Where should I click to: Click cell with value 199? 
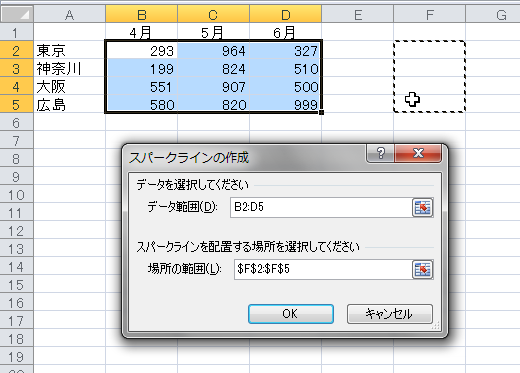pyautogui.click(x=142, y=69)
